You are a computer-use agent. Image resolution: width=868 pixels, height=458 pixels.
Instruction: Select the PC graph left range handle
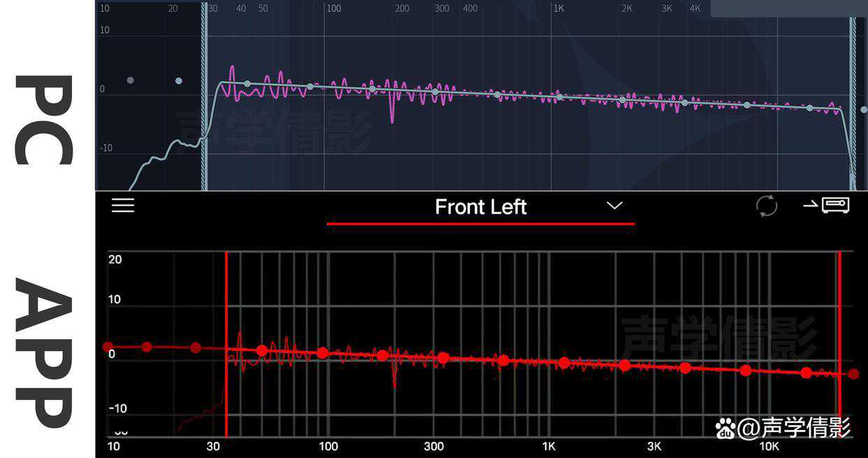point(204,95)
